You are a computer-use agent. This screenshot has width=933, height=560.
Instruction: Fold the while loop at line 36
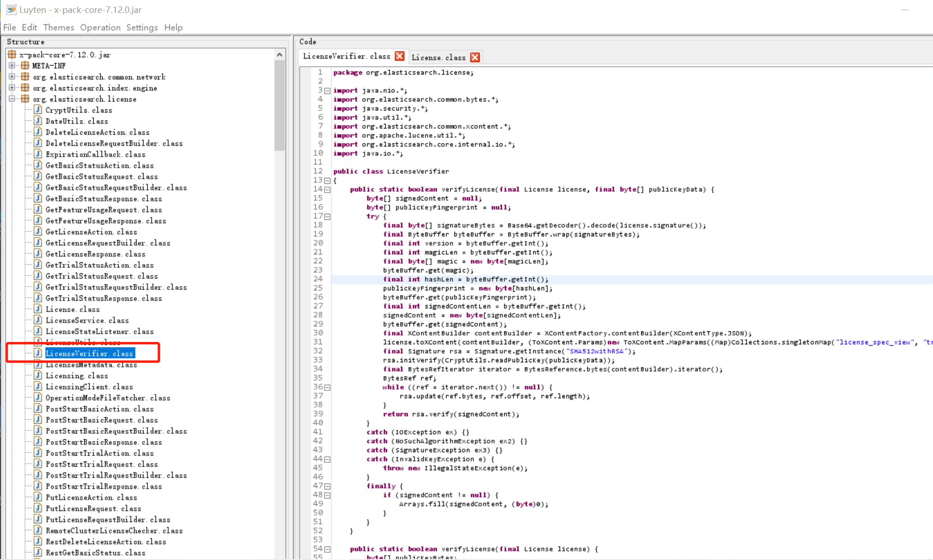tap(327, 388)
